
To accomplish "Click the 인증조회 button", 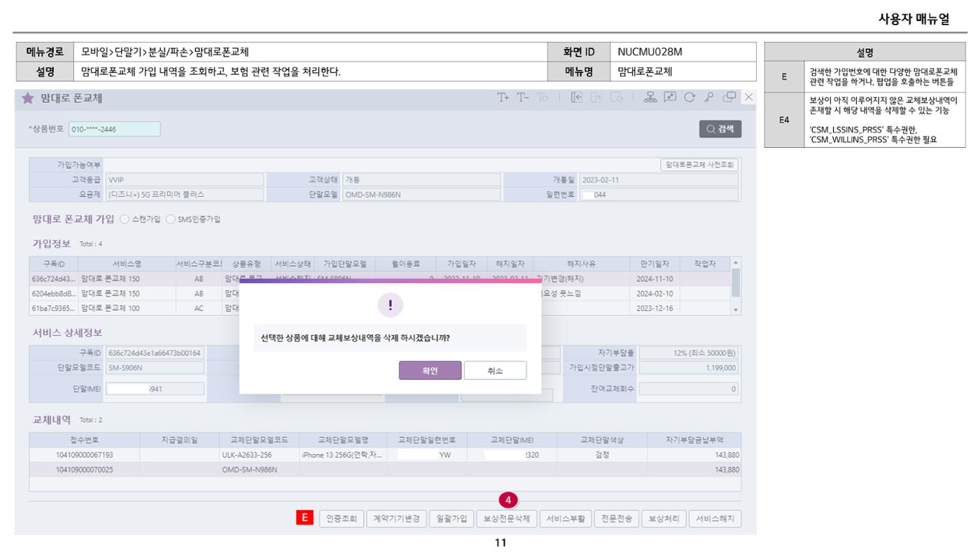I will tap(341, 519).
